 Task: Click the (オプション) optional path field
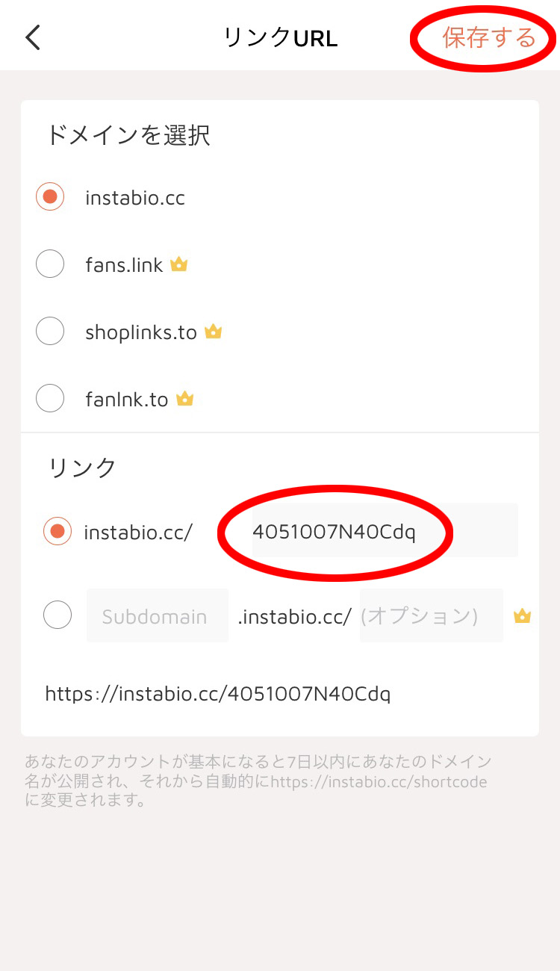pyautogui.click(x=431, y=616)
